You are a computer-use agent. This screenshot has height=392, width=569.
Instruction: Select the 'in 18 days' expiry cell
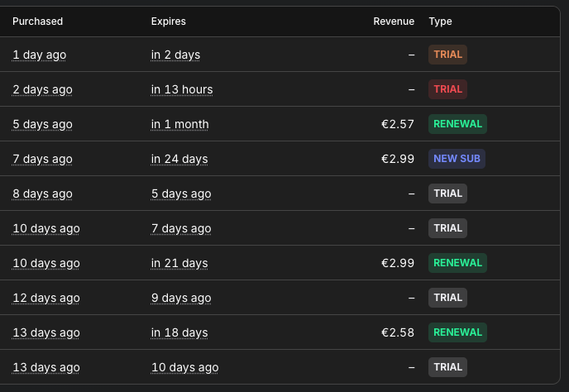[179, 333]
